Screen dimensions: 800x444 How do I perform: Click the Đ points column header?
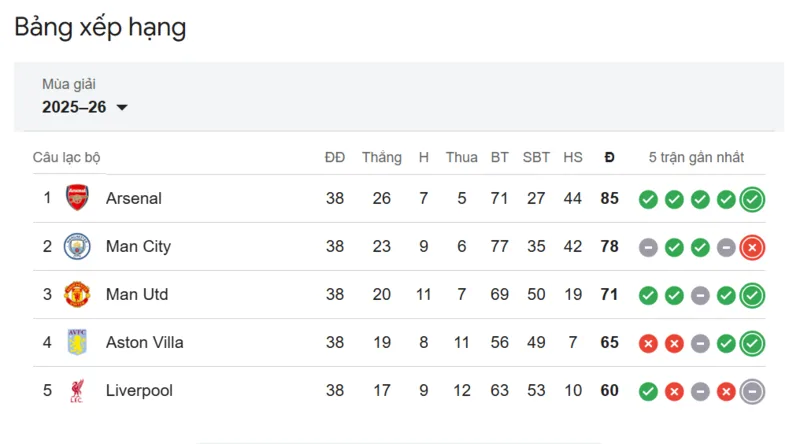click(x=609, y=158)
